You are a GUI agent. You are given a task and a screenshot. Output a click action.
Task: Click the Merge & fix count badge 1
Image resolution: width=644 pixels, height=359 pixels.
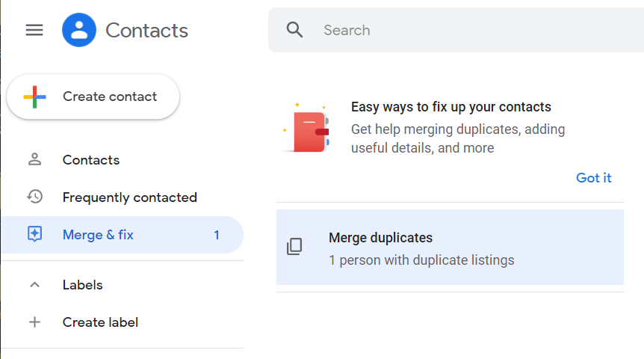click(217, 235)
